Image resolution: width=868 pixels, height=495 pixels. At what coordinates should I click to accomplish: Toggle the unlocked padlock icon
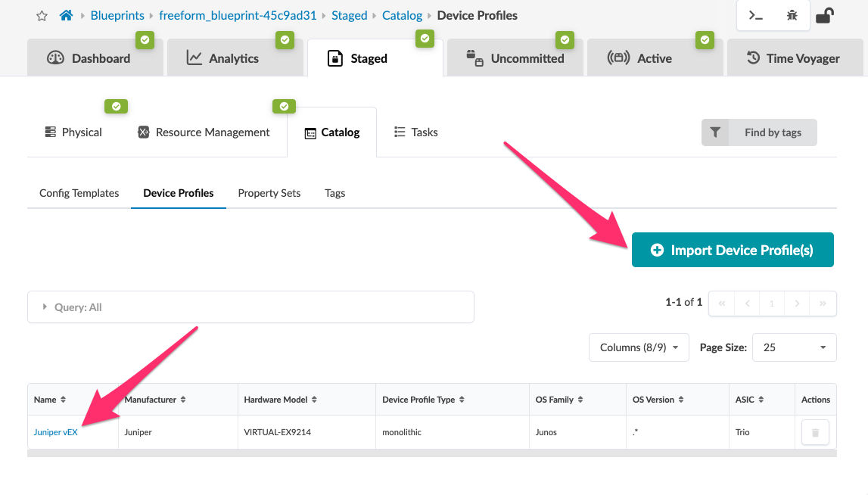coord(824,15)
